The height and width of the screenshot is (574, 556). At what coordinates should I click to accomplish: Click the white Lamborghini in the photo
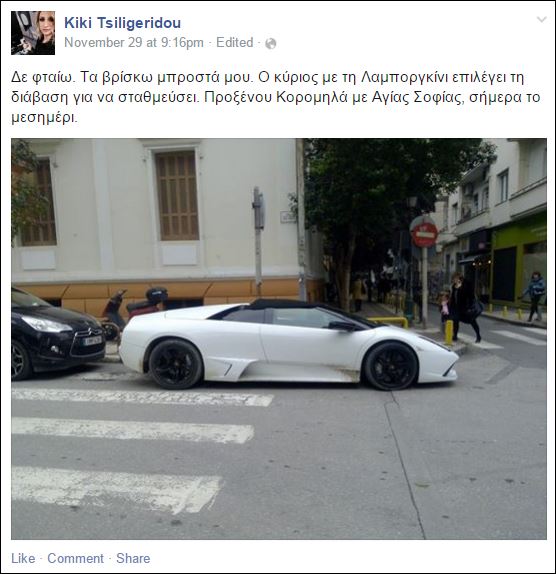pyautogui.click(x=289, y=344)
